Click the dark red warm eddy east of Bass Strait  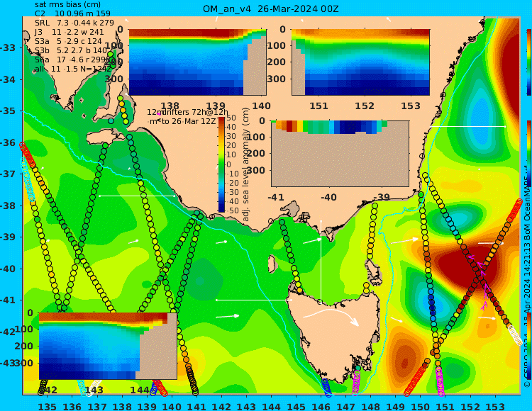(467, 263)
